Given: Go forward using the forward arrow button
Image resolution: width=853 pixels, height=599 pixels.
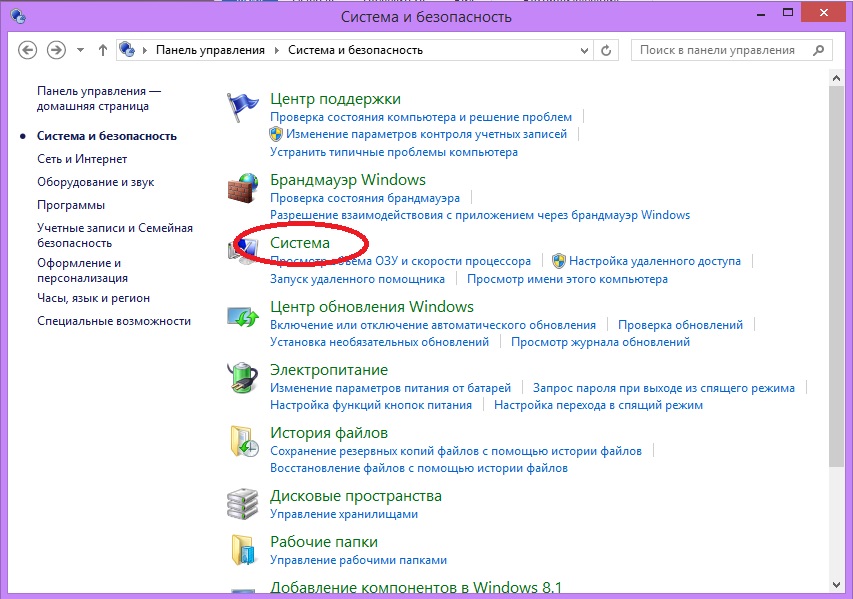Looking at the screenshot, I should [x=56, y=50].
